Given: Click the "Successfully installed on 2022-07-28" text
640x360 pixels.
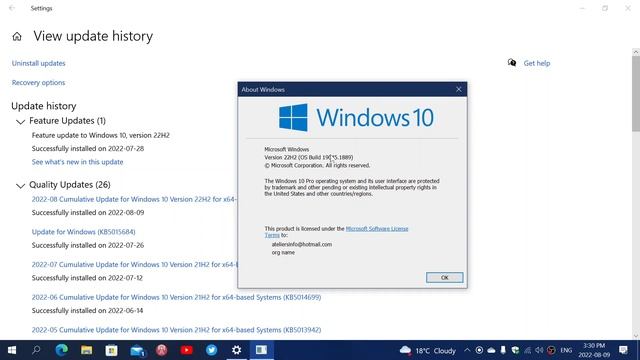Looking at the screenshot, I should click(x=88, y=149).
